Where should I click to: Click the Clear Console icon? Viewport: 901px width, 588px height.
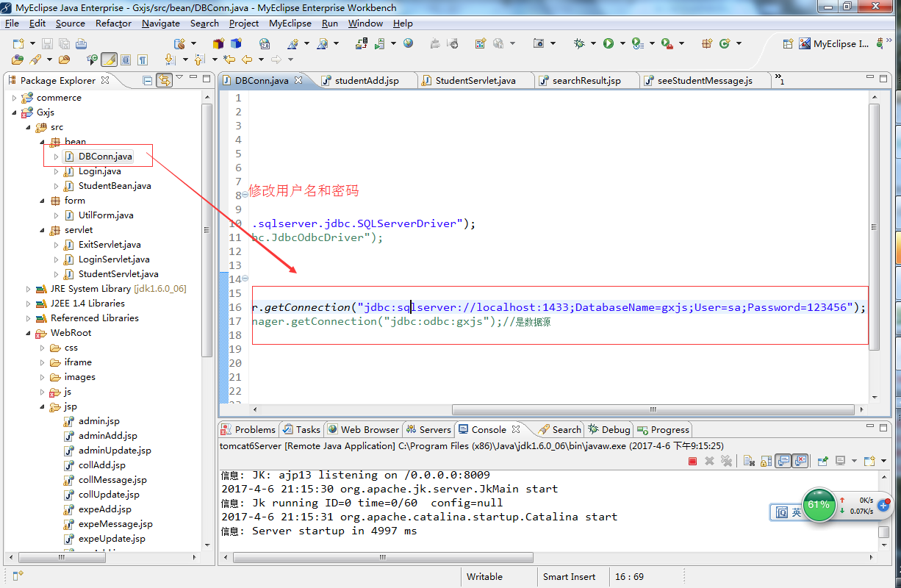[x=749, y=461]
